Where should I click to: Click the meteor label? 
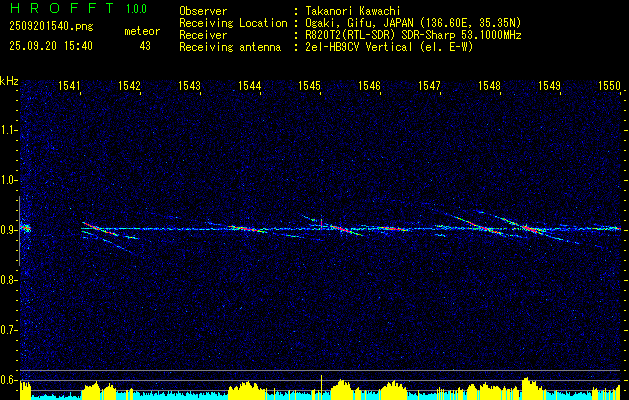coord(142,31)
